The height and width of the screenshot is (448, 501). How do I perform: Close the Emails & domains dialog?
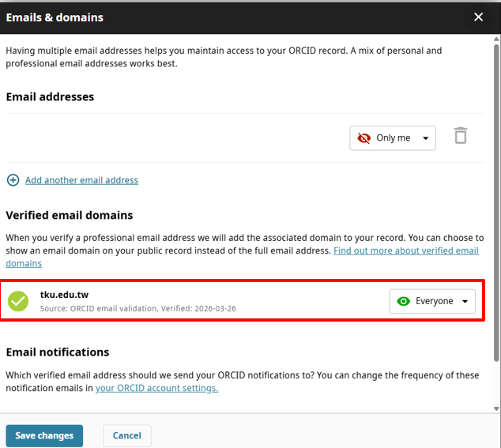(478, 17)
